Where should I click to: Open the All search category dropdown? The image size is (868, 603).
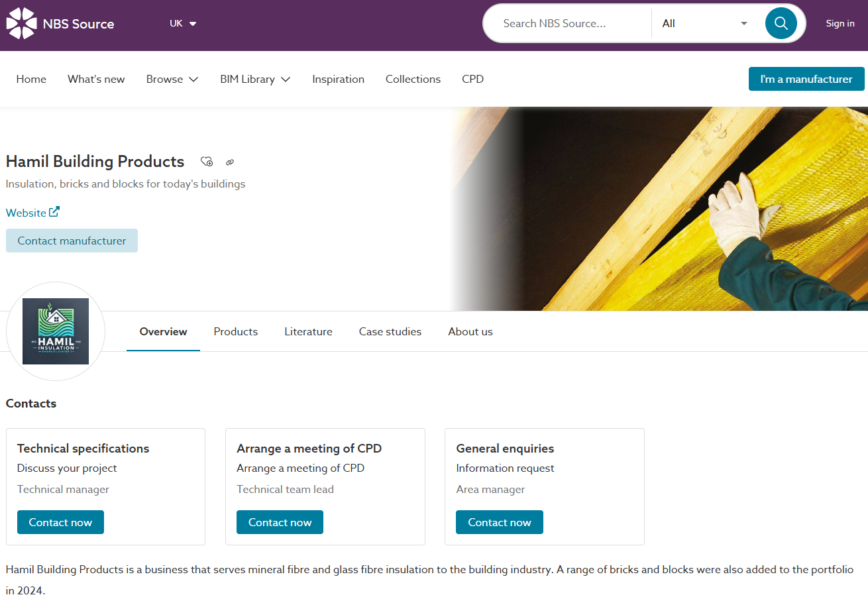point(704,23)
